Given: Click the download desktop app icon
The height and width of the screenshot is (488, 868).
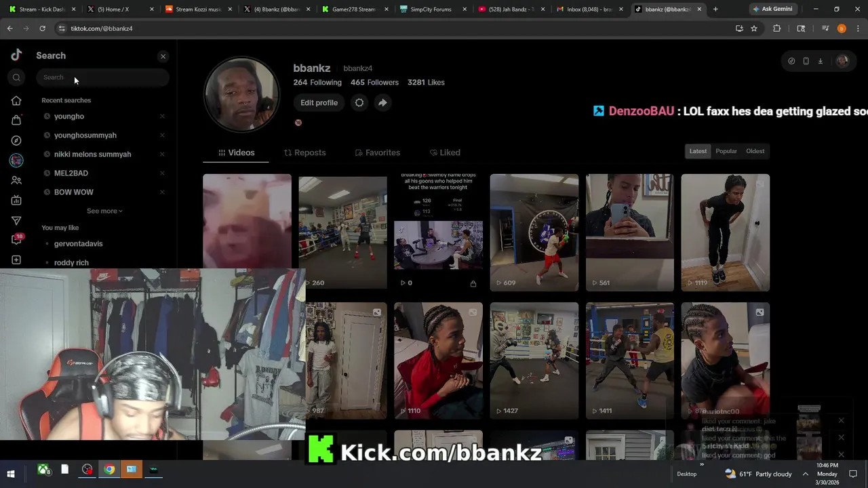Looking at the screenshot, I should tap(820, 61).
